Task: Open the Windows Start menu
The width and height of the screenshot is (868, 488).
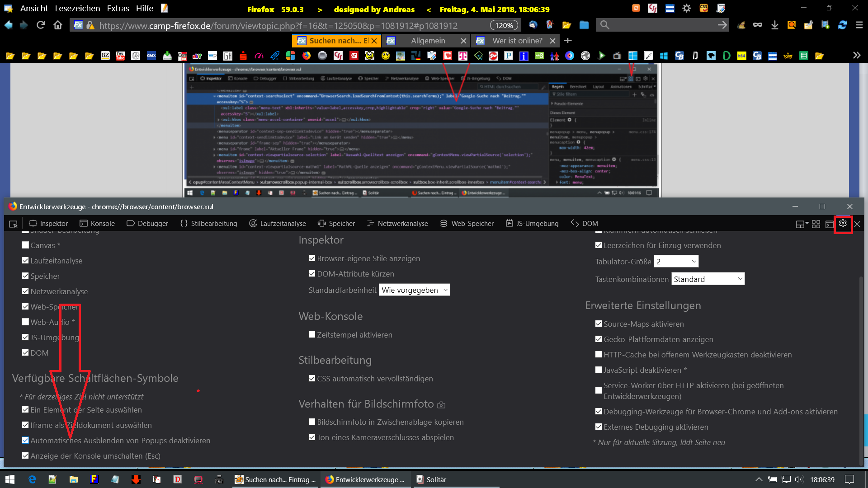Action: [x=10, y=479]
